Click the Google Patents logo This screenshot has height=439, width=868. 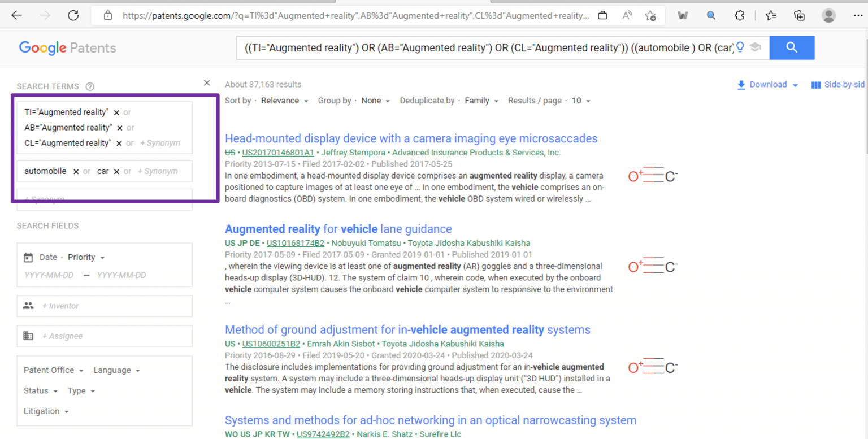(x=67, y=47)
